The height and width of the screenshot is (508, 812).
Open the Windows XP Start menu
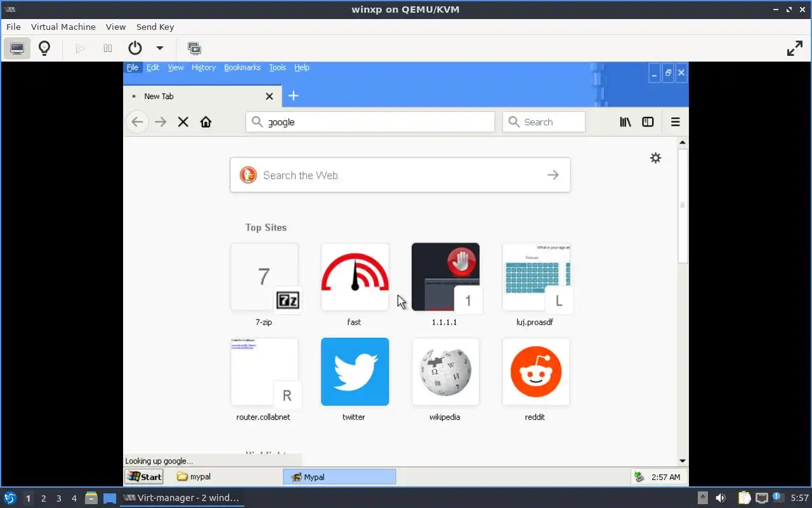pyautogui.click(x=144, y=477)
